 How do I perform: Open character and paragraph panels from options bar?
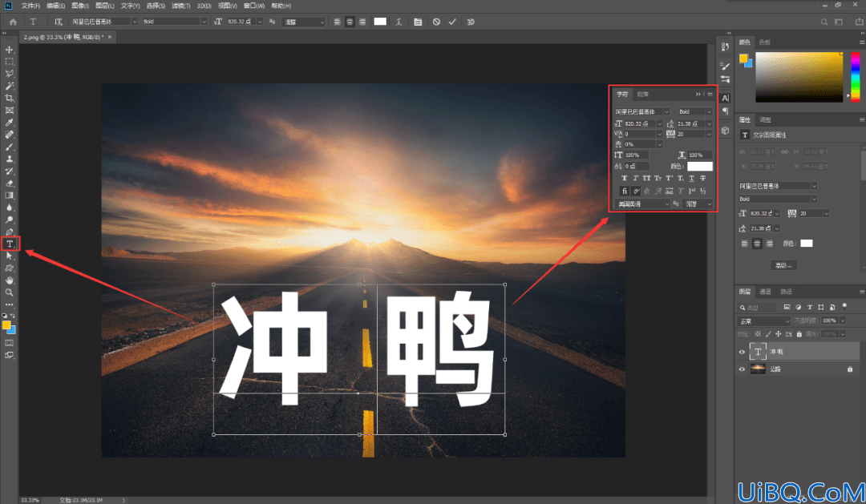[418, 22]
